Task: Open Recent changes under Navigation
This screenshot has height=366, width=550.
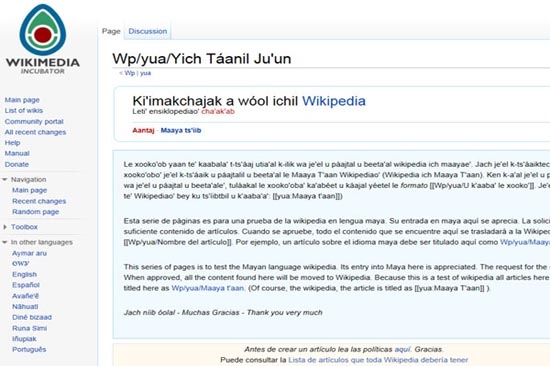Action: coord(39,201)
